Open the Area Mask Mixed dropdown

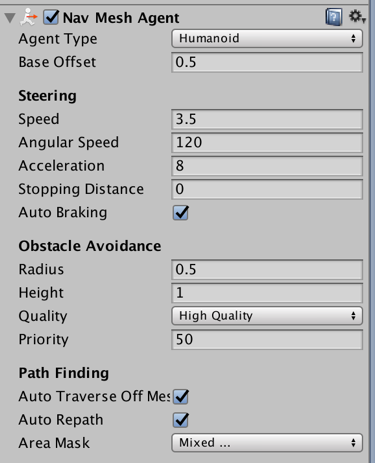(x=267, y=443)
